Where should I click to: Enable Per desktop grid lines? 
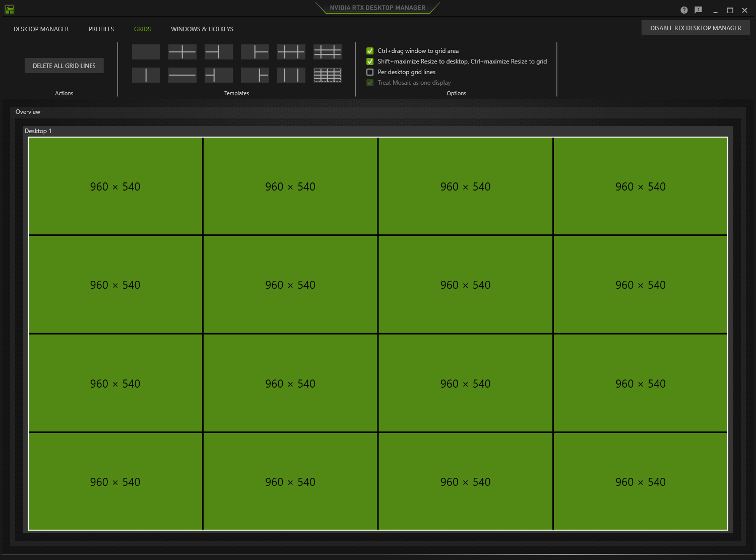point(370,72)
